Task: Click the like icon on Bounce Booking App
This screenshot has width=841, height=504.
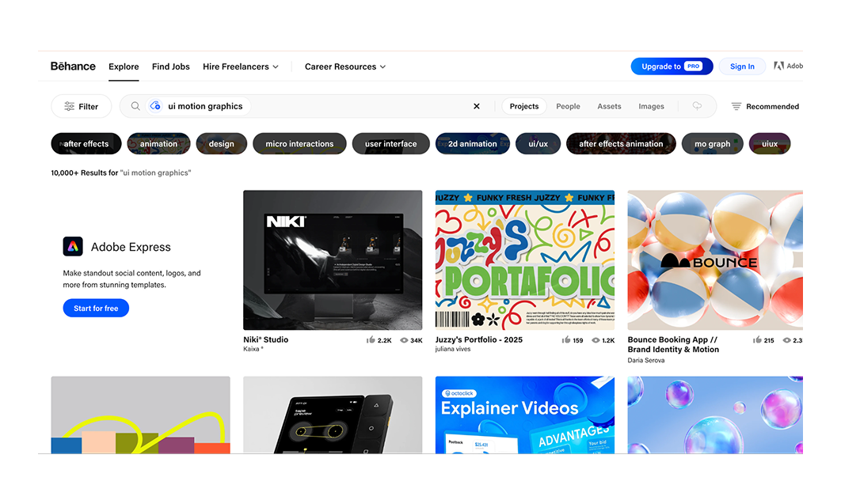Action: (757, 340)
